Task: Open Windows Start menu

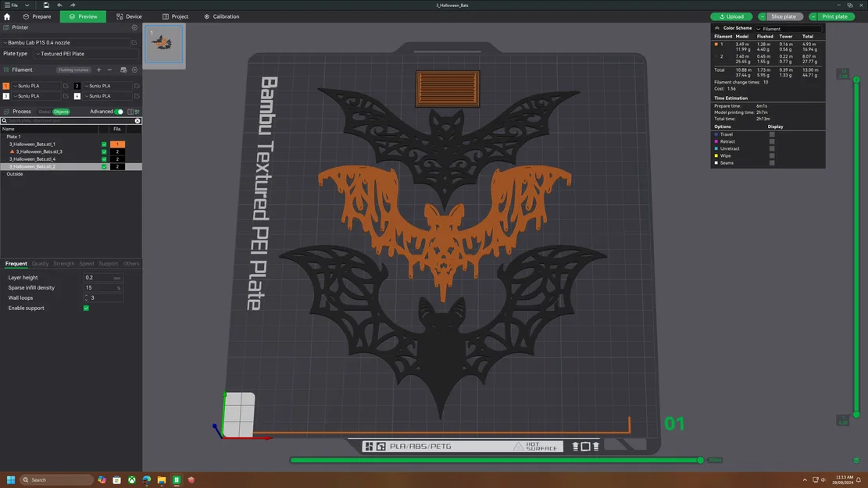Action: click(x=10, y=479)
